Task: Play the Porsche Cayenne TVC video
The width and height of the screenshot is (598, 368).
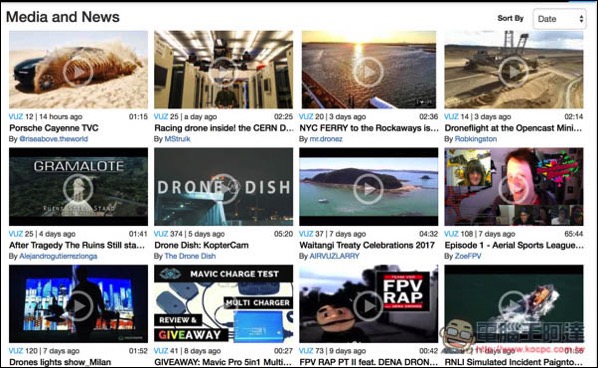Action: coord(78,72)
